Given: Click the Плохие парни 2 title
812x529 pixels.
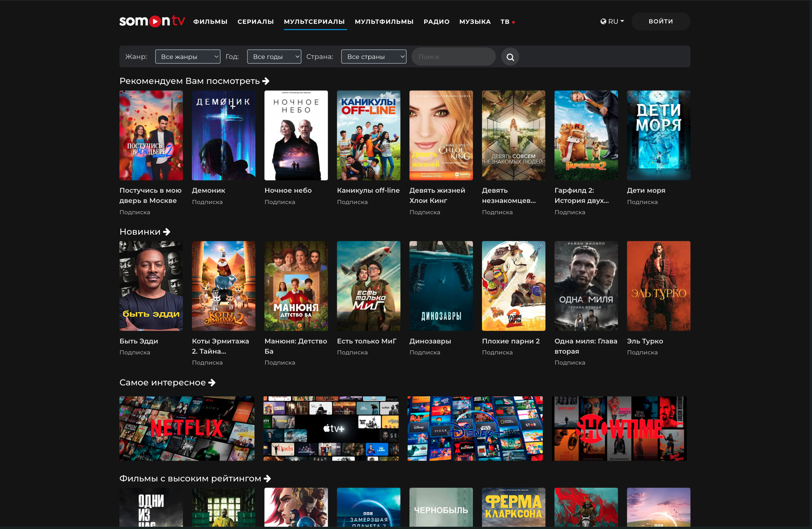Looking at the screenshot, I should 511,341.
